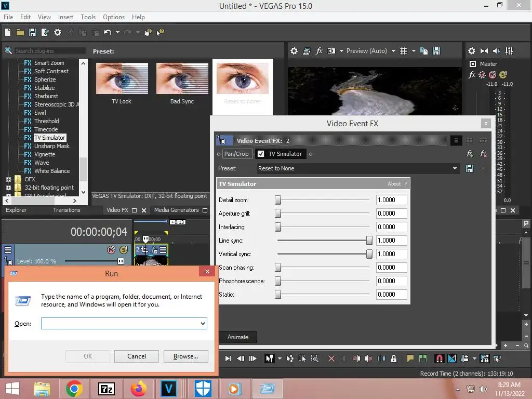
Task: Delete selected events with red X
Action: (331, 358)
